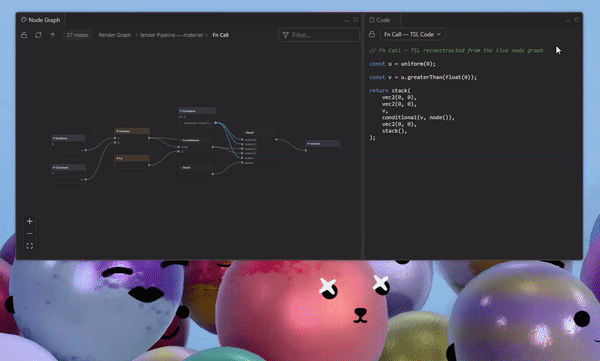The width and height of the screenshot is (600, 361).
Task: Maximize the Node Graph panel
Action: [x=355, y=20]
